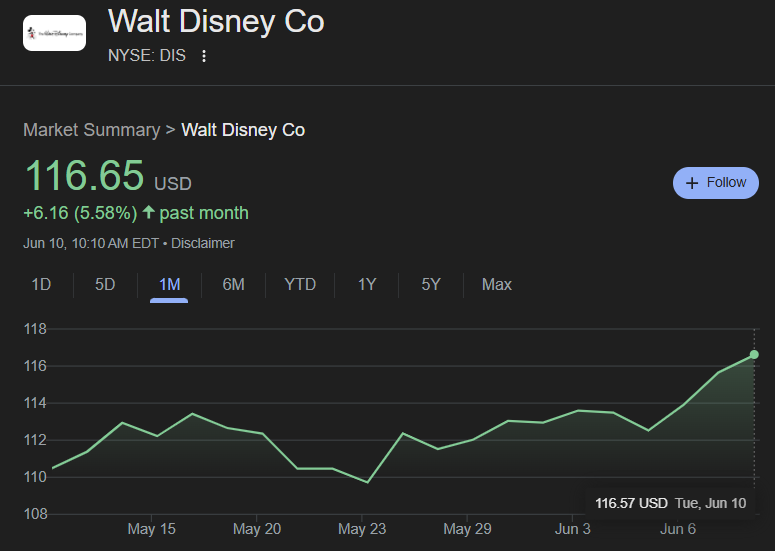Click the Jun 6 axis label

[x=678, y=529]
